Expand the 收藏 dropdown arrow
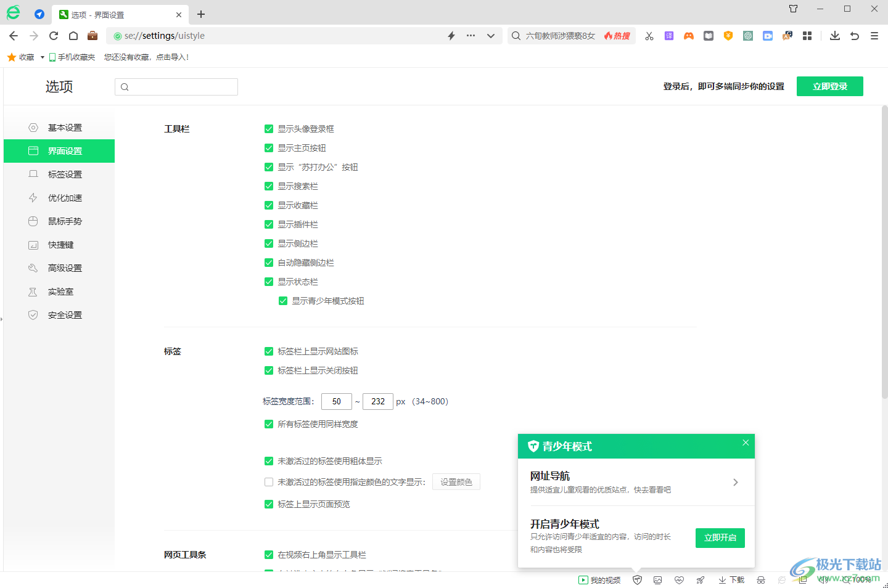888x588 pixels. pos(42,57)
